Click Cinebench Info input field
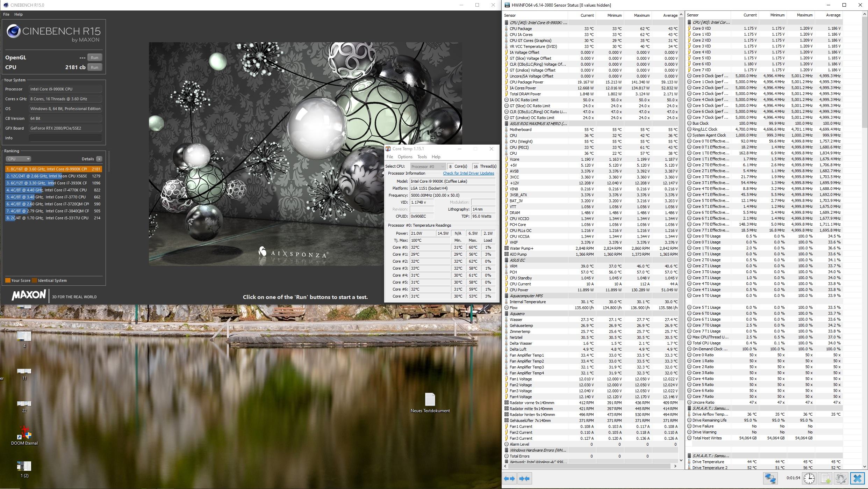The image size is (868, 489). [x=65, y=138]
